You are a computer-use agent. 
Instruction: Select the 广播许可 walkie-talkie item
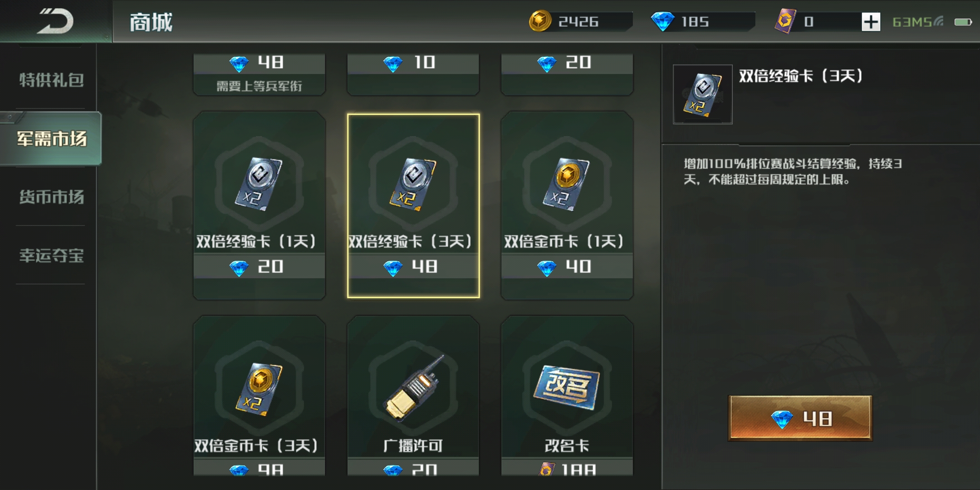point(413,396)
